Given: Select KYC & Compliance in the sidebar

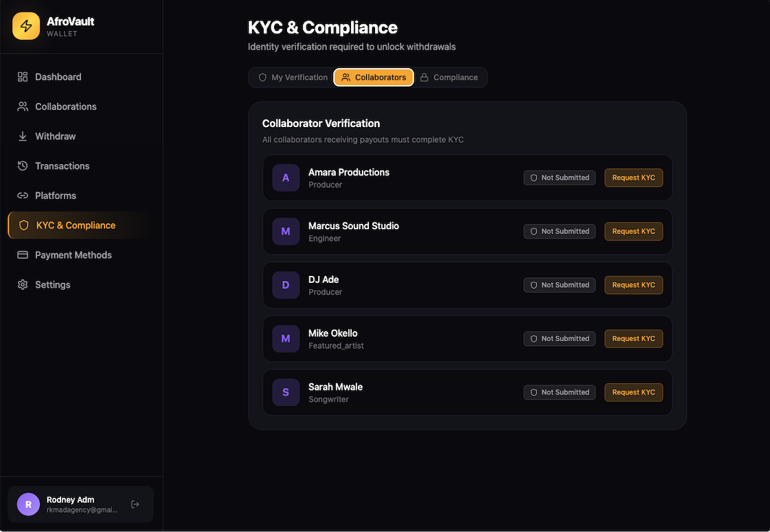Looking at the screenshot, I should pos(76,225).
